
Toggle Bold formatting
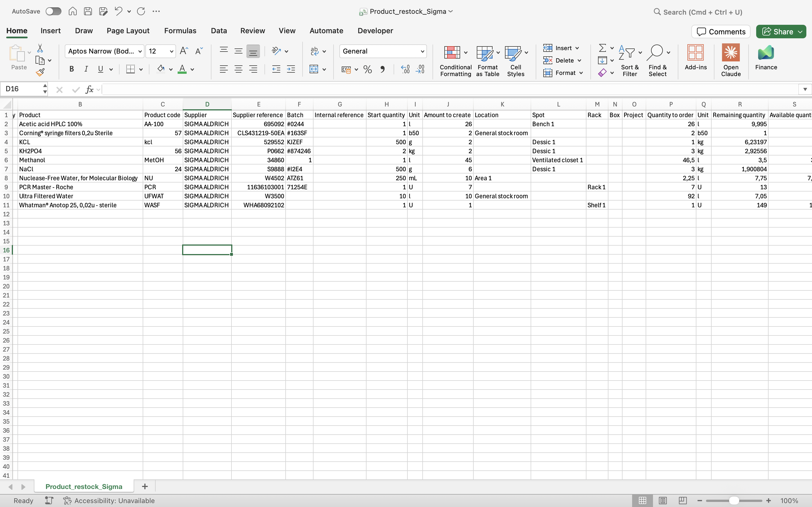pos(71,69)
